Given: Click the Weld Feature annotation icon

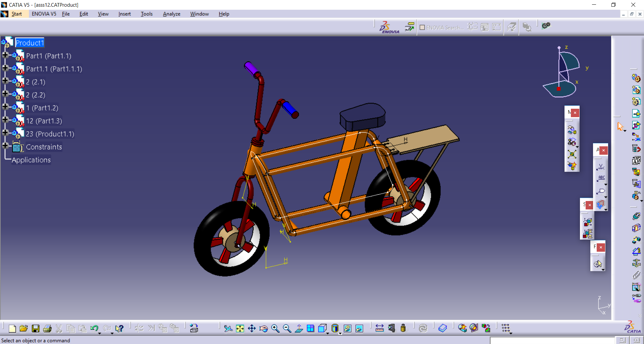Looking at the screenshot, I should (x=600, y=166).
